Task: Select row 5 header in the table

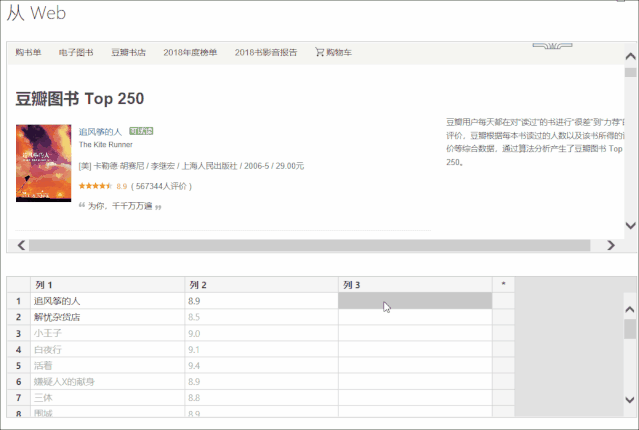Action: (x=18, y=365)
